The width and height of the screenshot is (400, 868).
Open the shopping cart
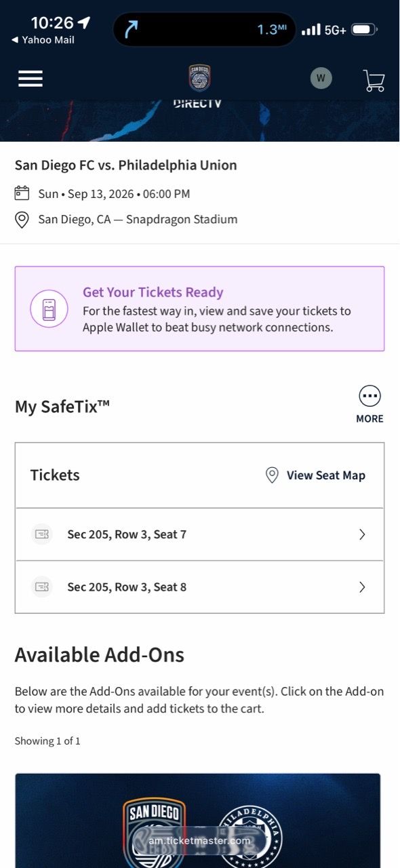click(374, 80)
